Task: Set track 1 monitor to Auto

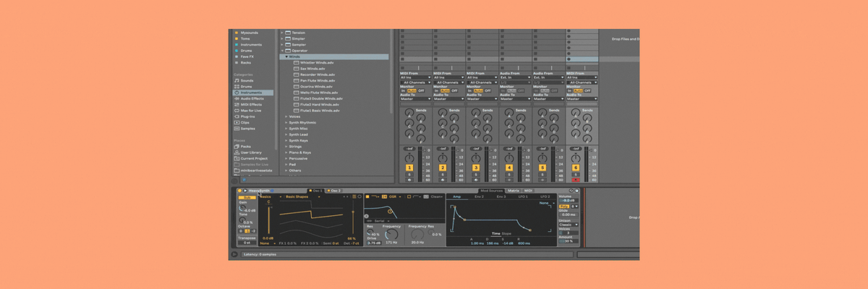Action: coord(411,90)
